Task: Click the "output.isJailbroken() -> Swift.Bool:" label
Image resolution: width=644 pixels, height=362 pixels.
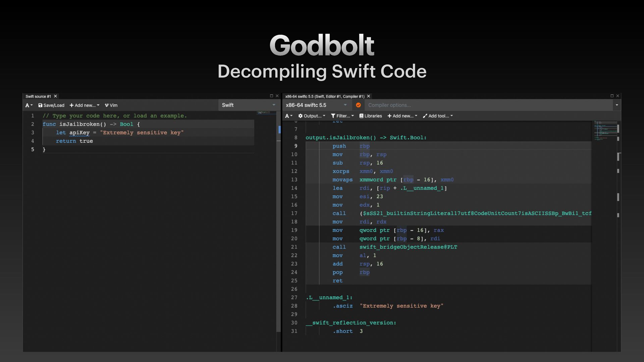Action: pyautogui.click(x=366, y=138)
